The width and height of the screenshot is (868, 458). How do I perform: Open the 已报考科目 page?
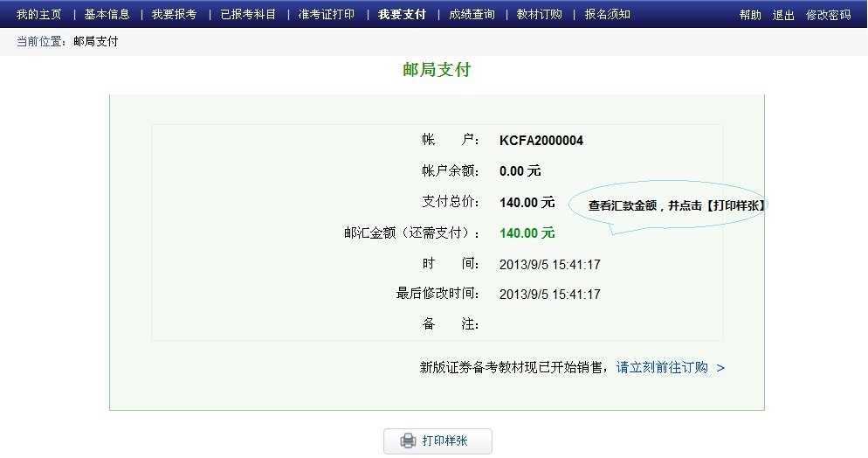[248, 15]
